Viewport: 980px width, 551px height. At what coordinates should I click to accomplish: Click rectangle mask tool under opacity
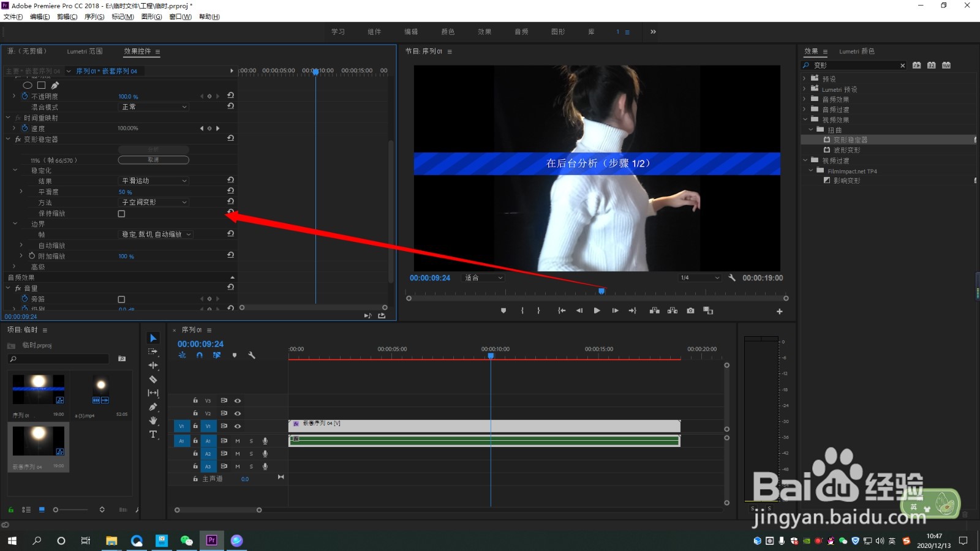pyautogui.click(x=42, y=85)
